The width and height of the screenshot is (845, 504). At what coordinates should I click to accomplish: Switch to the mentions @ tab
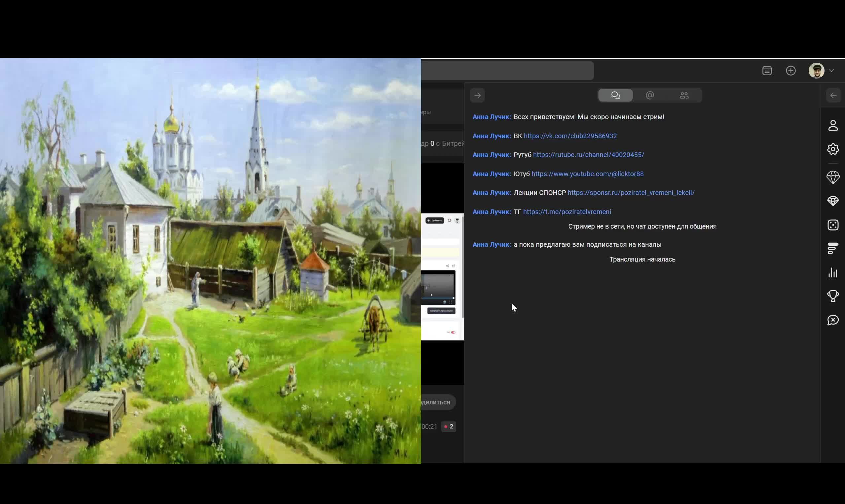point(650,95)
